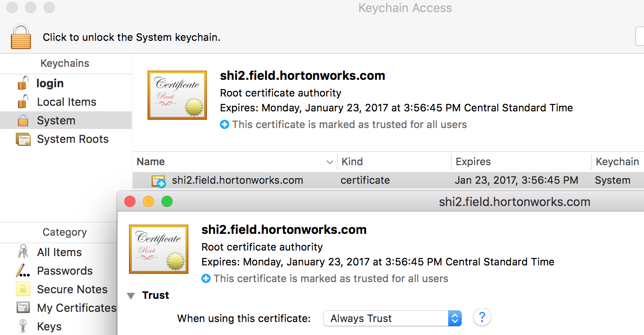Open the Always Trust dropdown

click(x=392, y=319)
